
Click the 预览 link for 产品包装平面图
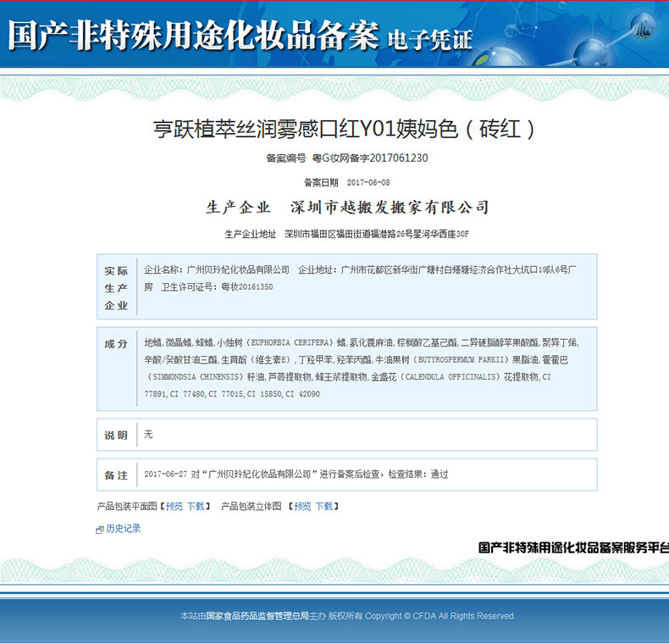(x=174, y=506)
